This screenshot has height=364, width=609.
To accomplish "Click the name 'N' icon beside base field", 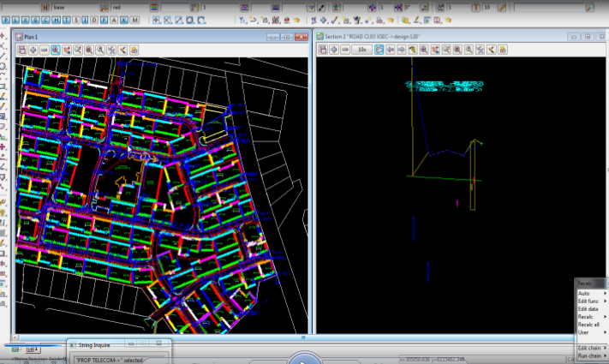I will click(45, 8).
